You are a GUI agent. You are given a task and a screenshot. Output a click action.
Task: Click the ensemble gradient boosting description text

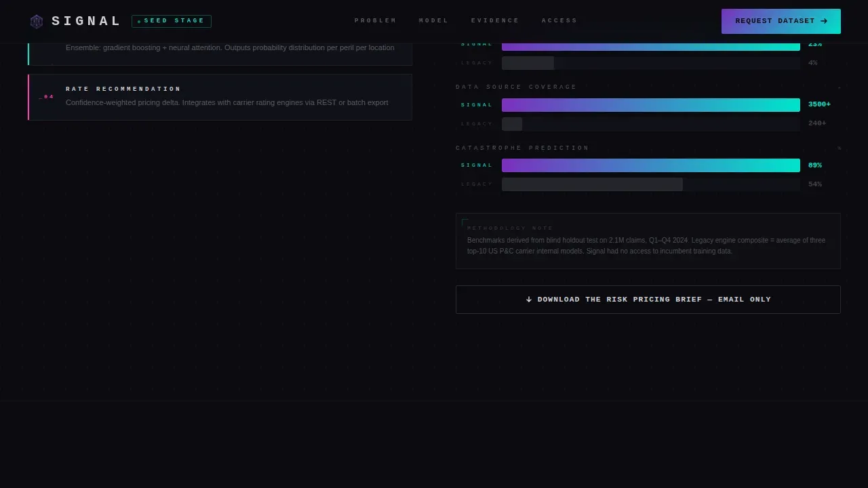click(x=230, y=47)
